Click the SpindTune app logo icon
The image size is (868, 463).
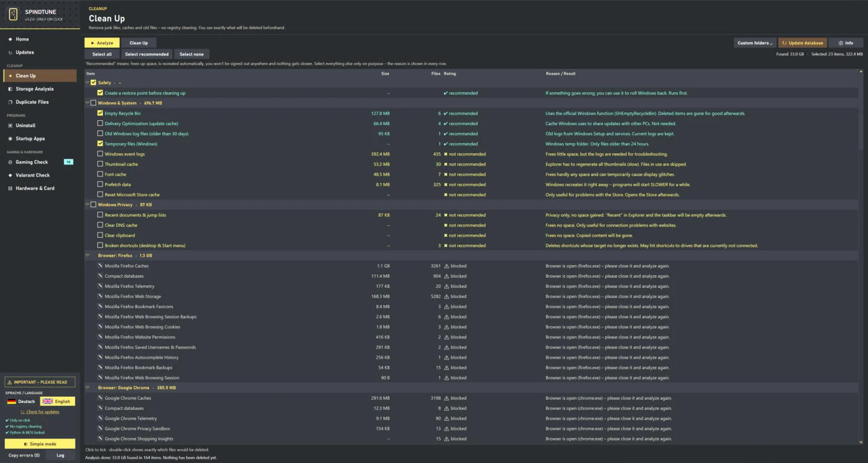(13, 14)
